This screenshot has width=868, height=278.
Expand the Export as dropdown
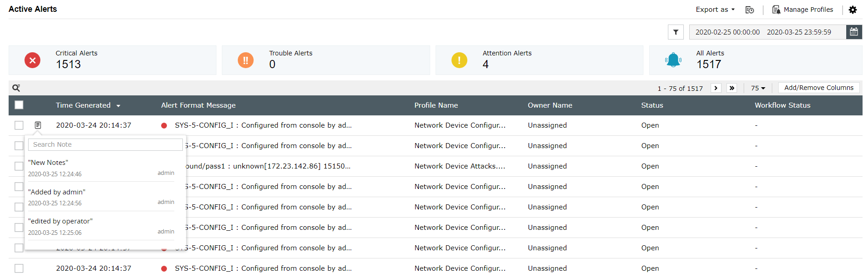point(715,10)
